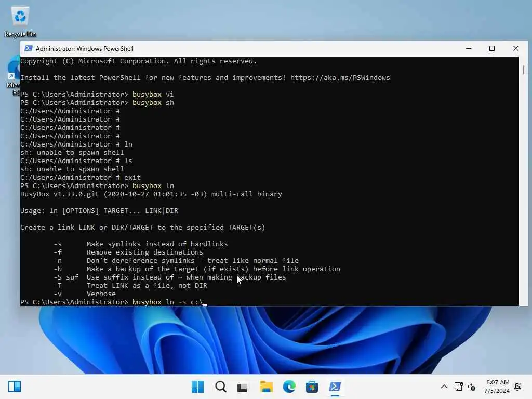Click the "-n Don't dereference symlinks" line

[x=176, y=261]
